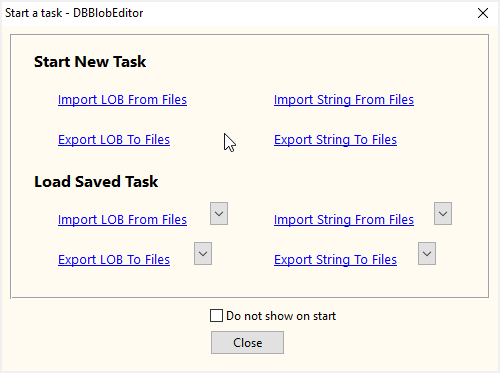Click the Start New Task heading
Image resolution: width=500 pixels, height=373 pixels.
(90, 62)
